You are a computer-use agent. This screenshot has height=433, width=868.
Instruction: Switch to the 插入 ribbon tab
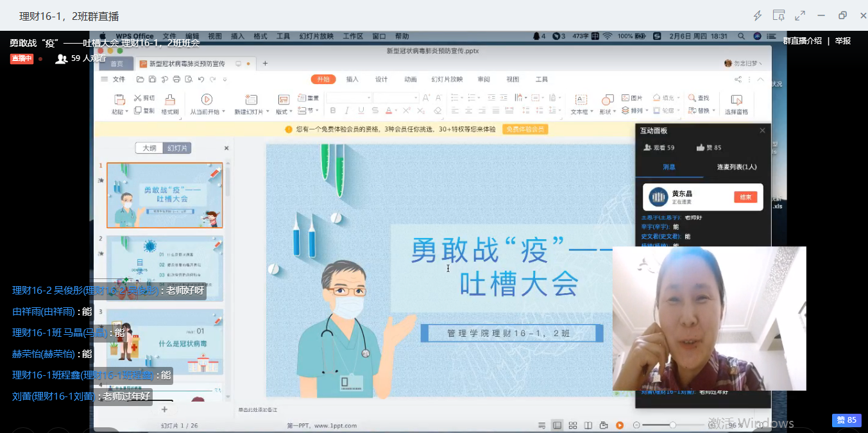(352, 80)
